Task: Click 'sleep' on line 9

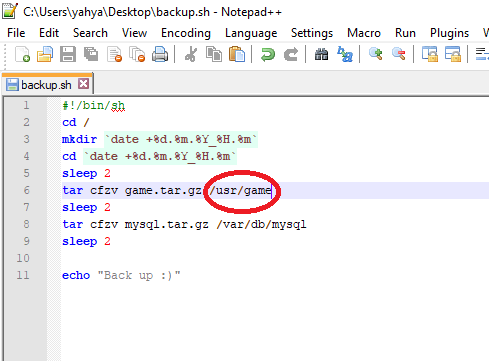Action: tap(80, 242)
